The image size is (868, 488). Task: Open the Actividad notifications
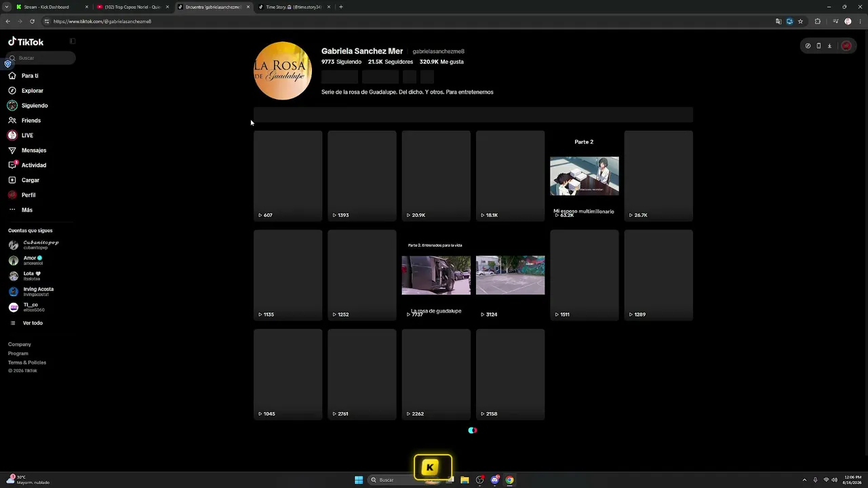(27, 165)
